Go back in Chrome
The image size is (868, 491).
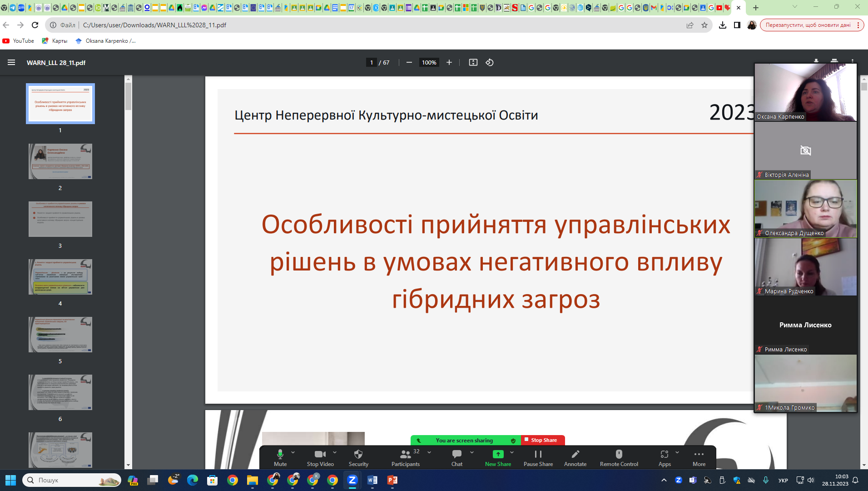(x=6, y=25)
